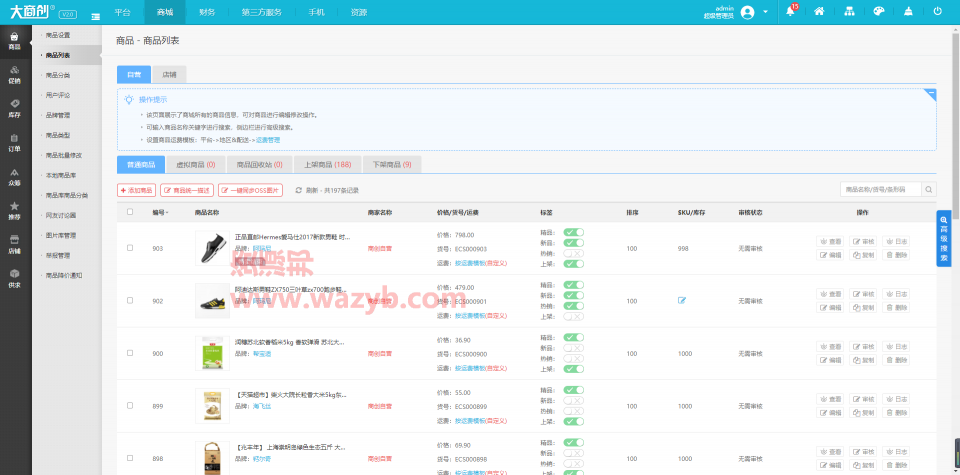The image size is (960, 475).
Task: Click the shoe thumbnail for product 903
Action: [x=212, y=248]
